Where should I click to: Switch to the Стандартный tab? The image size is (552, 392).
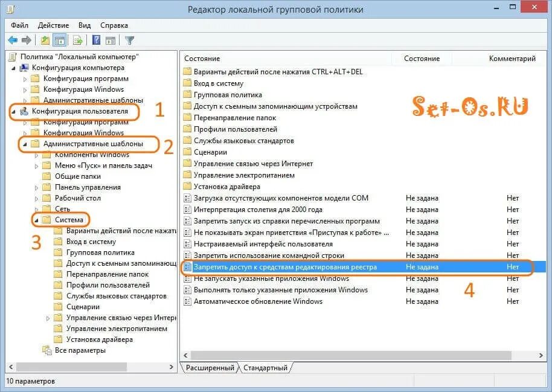tap(266, 368)
